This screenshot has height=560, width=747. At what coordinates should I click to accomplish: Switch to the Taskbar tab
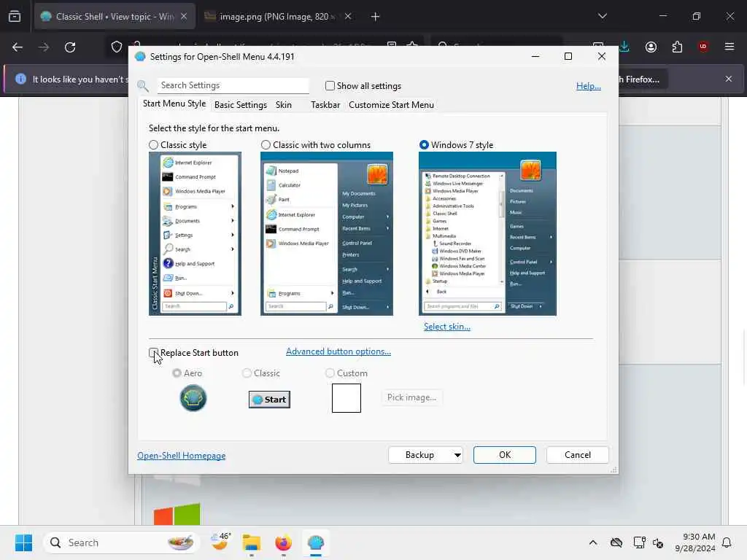point(325,105)
